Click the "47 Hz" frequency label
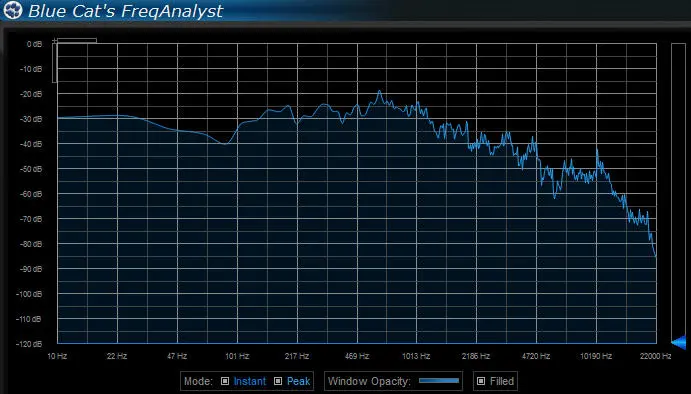The height and width of the screenshot is (394, 691). click(177, 356)
